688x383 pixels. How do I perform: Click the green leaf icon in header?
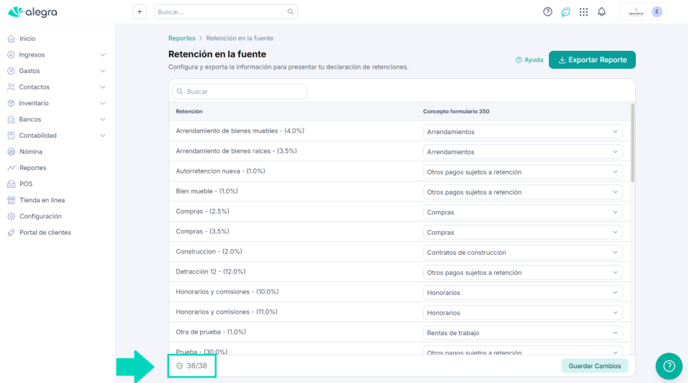tap(566, 12)
